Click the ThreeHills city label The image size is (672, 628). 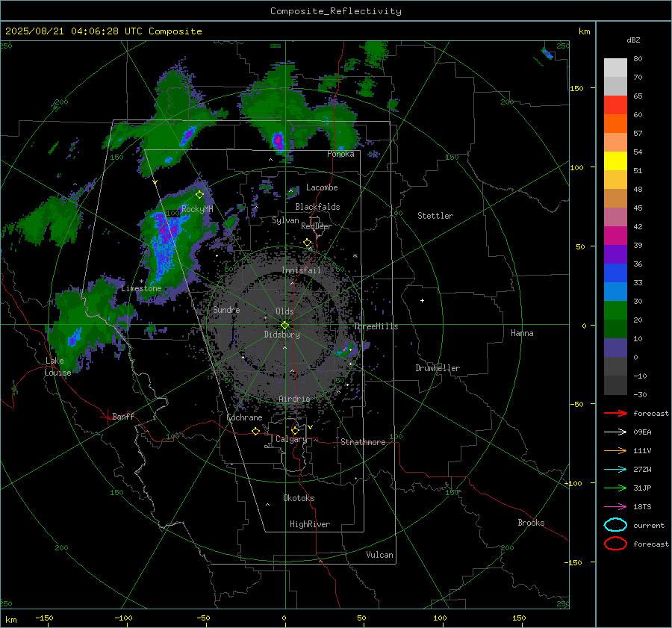tap(376, 326)
